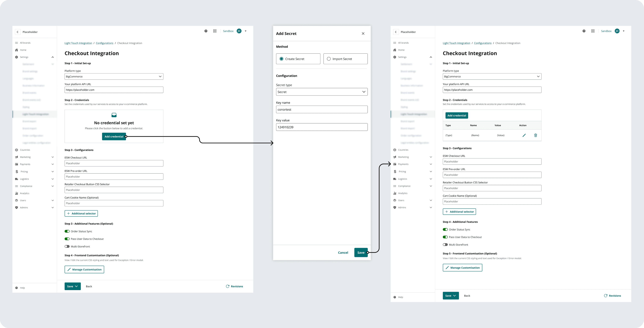Click Payments card icon in left screen sidebar
Viewport: 644px width, 328px height.
point(17,164)
